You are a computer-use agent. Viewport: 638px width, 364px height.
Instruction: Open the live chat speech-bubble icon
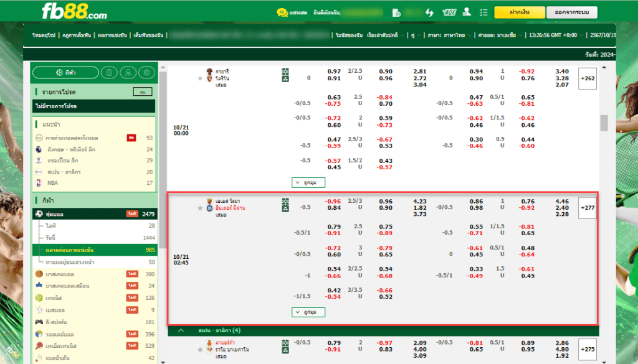[282, 12]
